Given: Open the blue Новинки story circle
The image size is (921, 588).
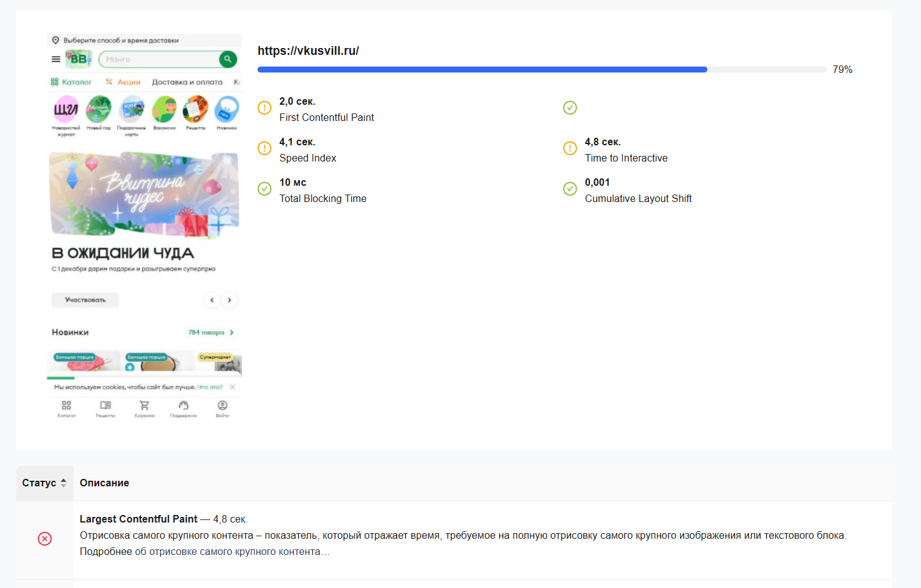Looking at the screenshot, I should (227, 109).
